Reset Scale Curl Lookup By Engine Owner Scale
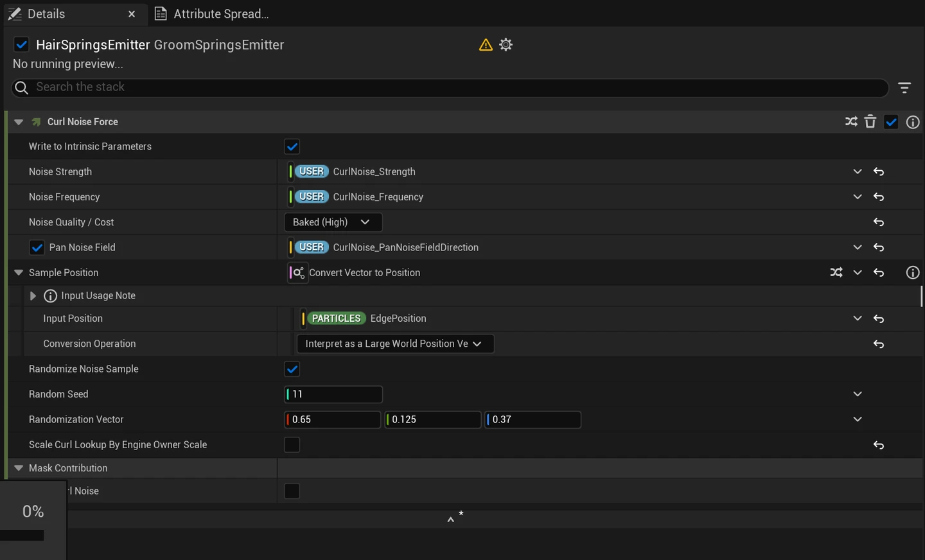The image size is (925, 560). [879, 445]
